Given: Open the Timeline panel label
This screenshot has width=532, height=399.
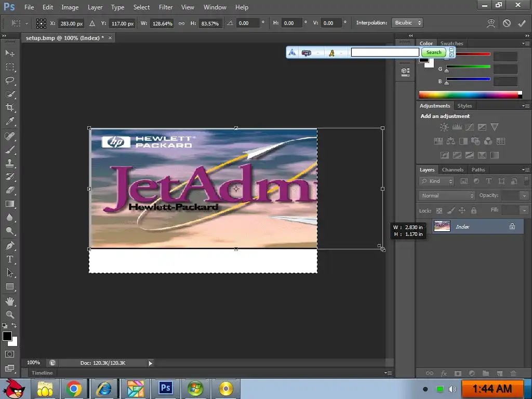Looking at the screenshot, I should click(42, 373).
